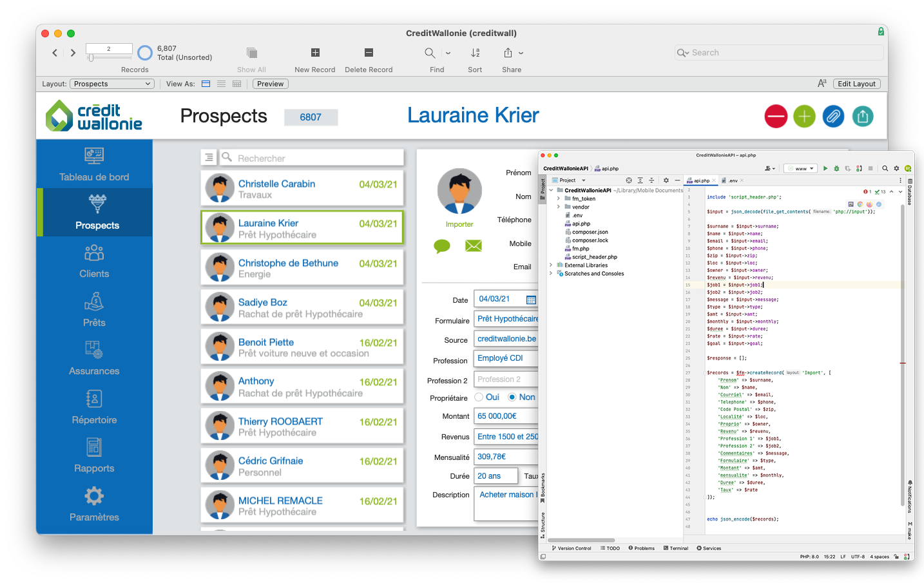The image size is (924, 583).
Task: Click the locate target icon in Project panel
Action: (629, 180)
